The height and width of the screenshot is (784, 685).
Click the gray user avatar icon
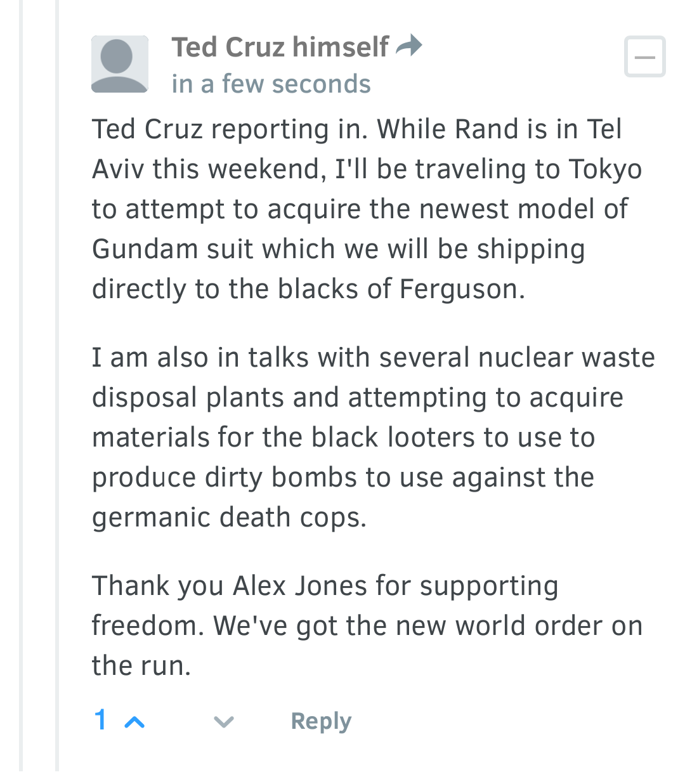(120, 64)
